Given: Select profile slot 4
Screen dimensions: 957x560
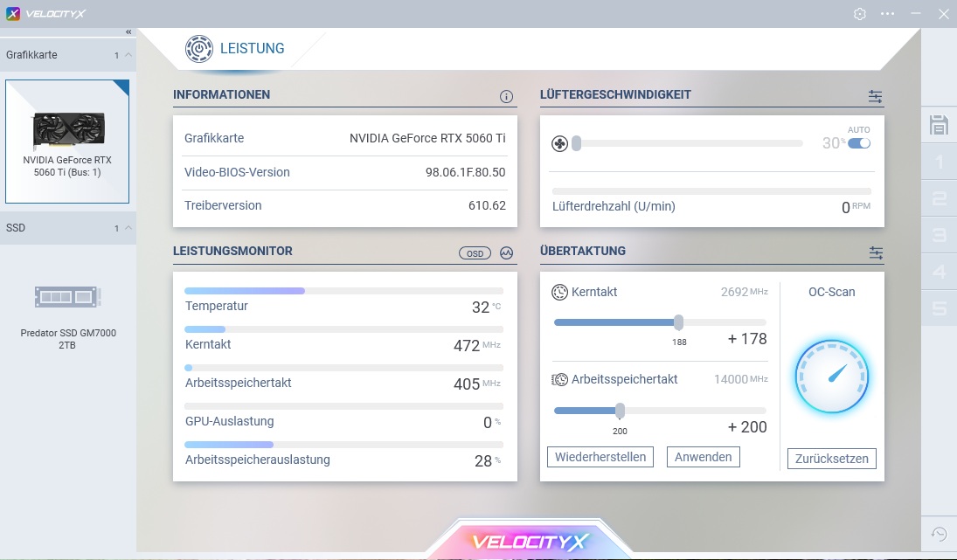Looking at the screenshot, I should point(939,272).
